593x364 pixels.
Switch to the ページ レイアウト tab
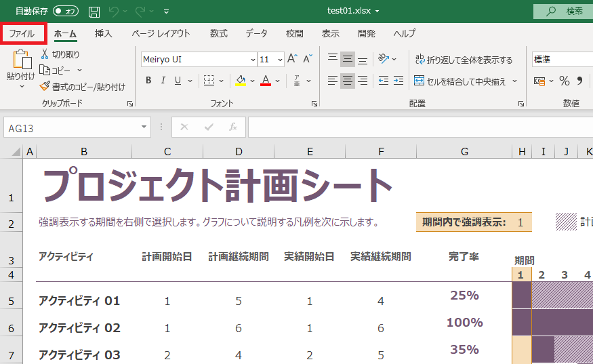point(161,33)
